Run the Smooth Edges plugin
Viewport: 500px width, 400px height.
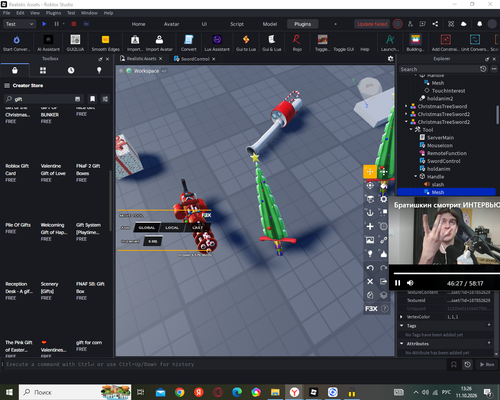point(105,43)
